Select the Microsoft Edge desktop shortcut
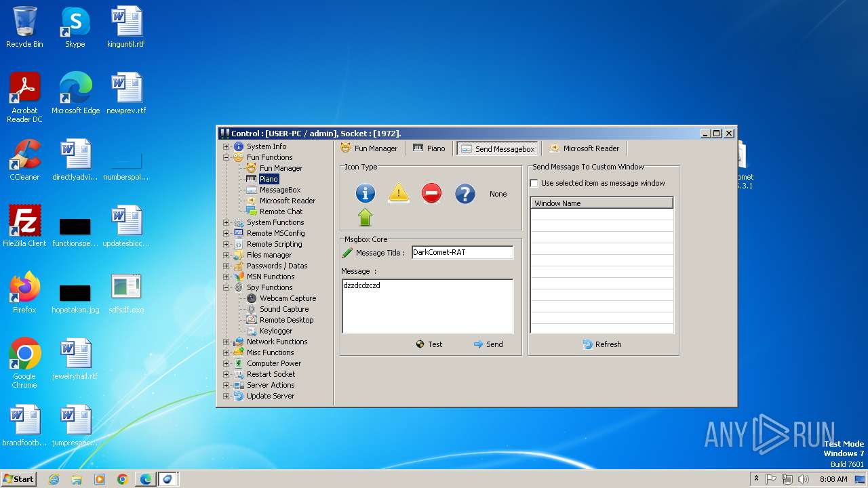 (x=75, y=94)
